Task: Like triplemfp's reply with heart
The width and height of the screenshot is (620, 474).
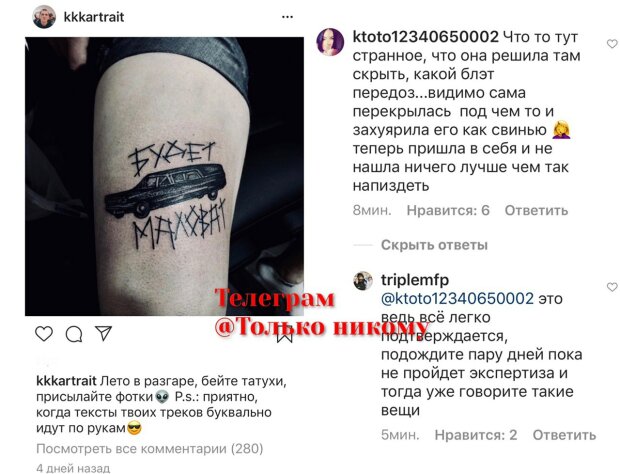Action: tap(612, 287)
